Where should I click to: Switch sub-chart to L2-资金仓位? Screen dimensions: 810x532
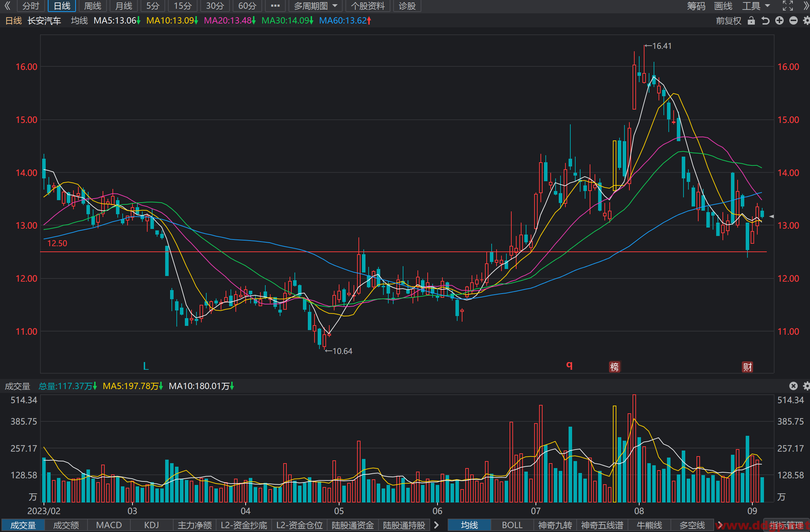(x=299, y=525)
